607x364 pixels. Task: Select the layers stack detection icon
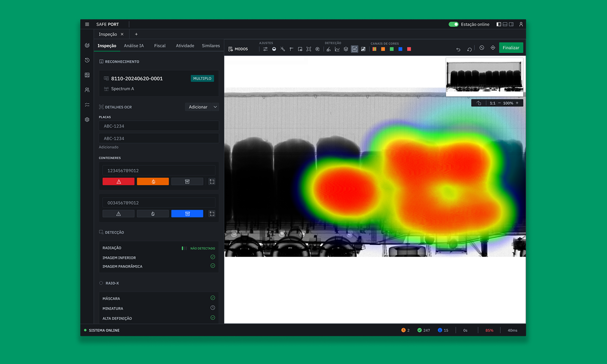click(346, 49)
